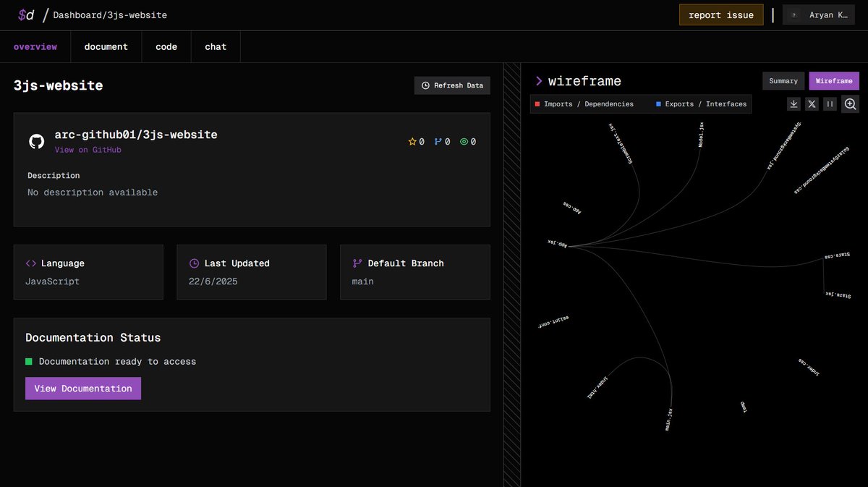The width and height of the screenshot is (868, 487).
Task: Click the JavaScript language value
Action: tap(52, 281)
